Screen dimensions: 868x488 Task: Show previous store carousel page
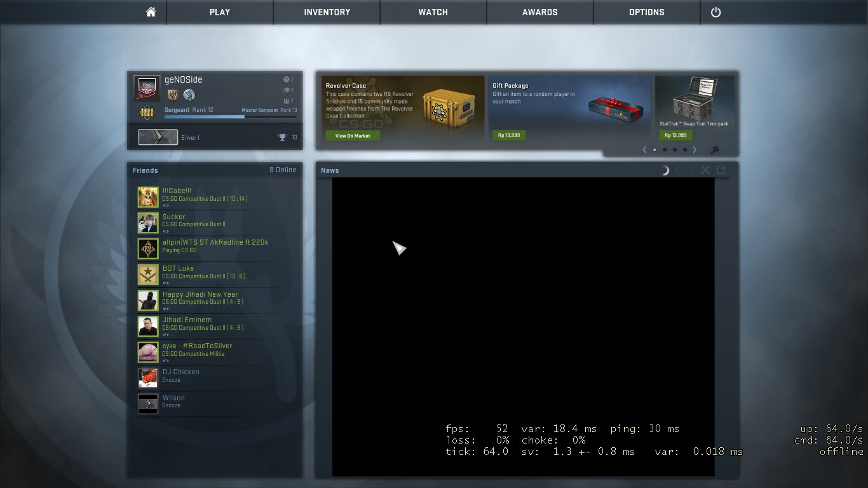tap(644, 150)
